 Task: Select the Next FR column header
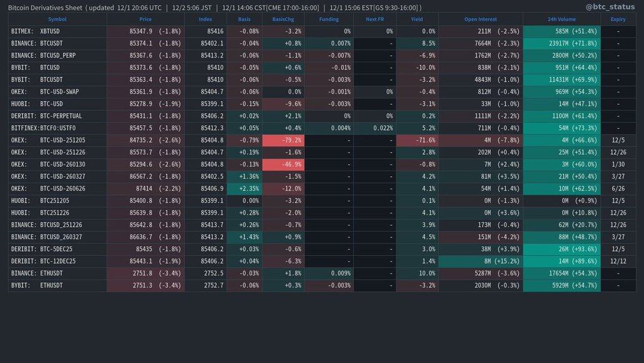(375, 19)
